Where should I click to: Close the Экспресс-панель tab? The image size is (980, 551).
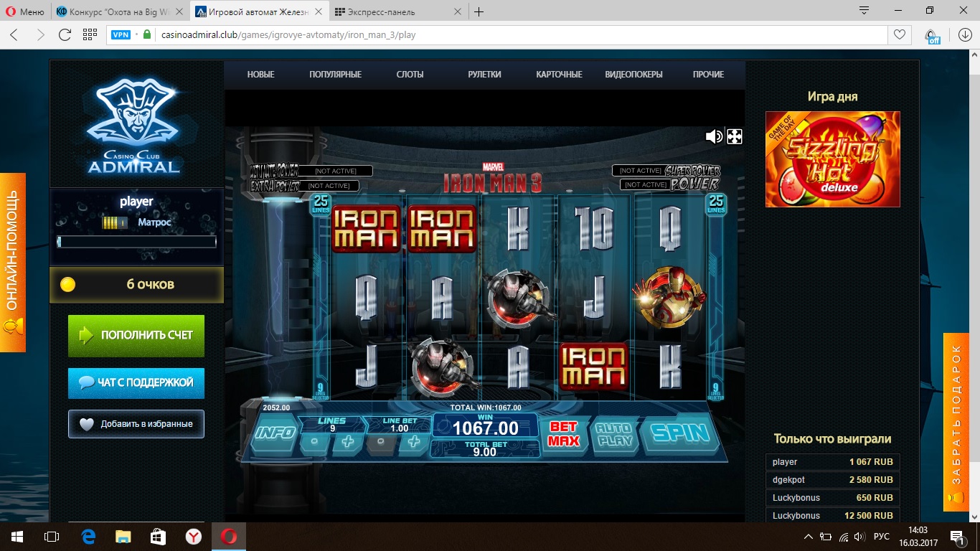(x=458, y=12)
